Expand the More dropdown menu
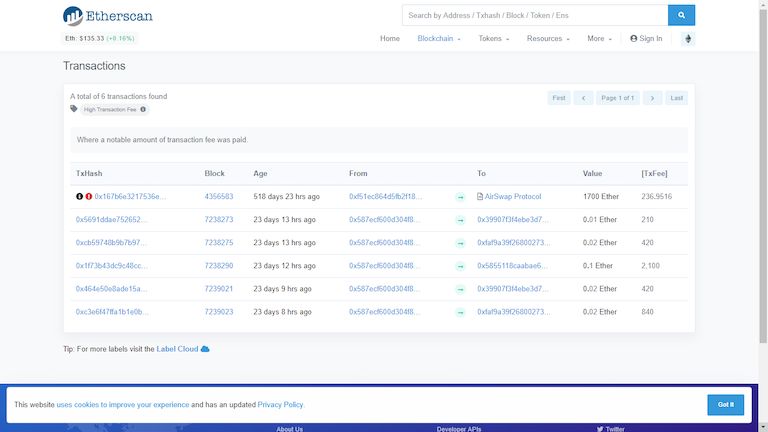The width and height of the screenshot is (768, 432). coord(600,38)
